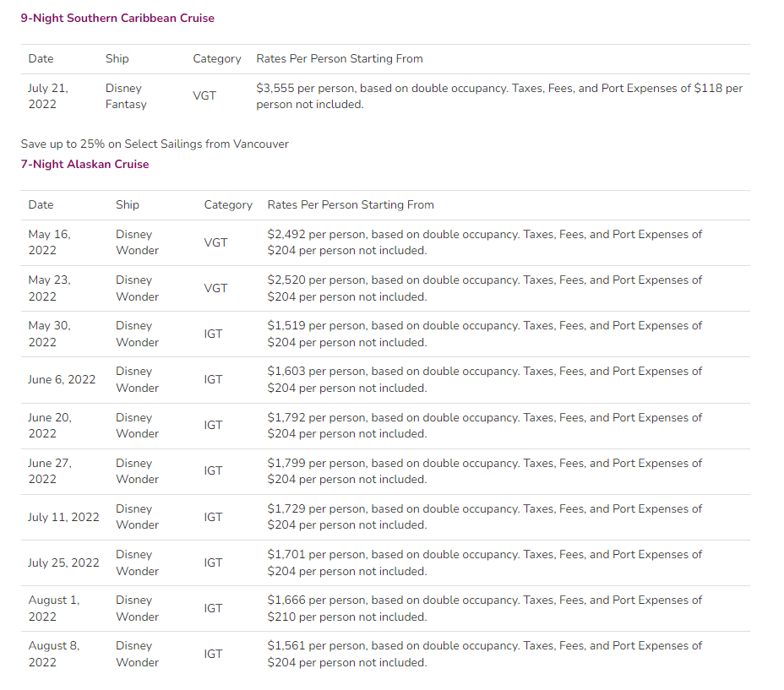
Task: Select the July 21, 2022 sailing date
Action: pyautogui.click(x=48, y=96)
